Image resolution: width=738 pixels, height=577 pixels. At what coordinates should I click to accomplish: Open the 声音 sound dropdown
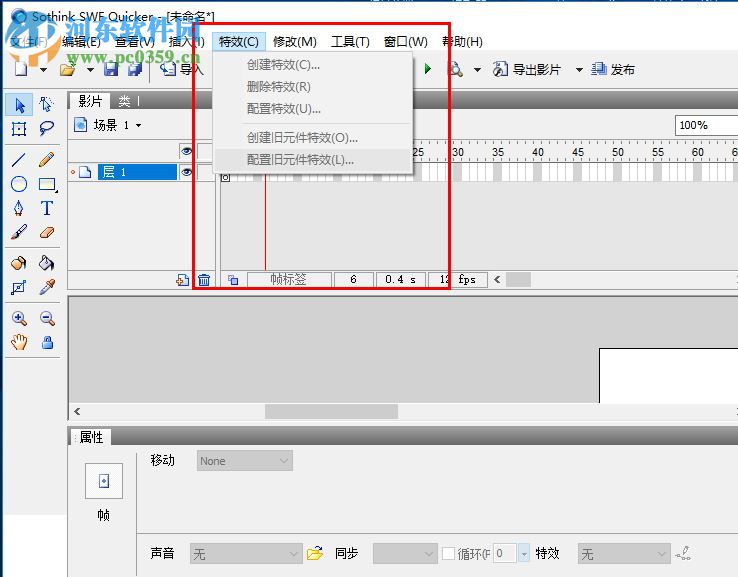click(x=246, y=553)
